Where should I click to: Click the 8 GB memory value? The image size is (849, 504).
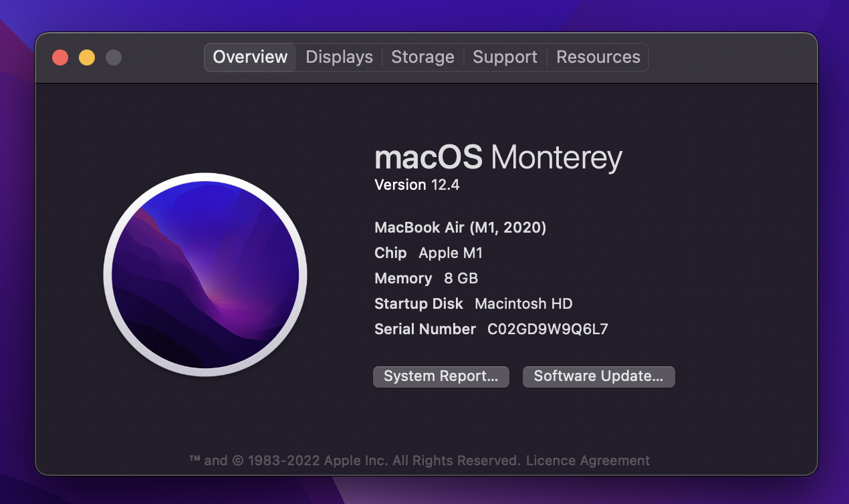coord(461,279)
